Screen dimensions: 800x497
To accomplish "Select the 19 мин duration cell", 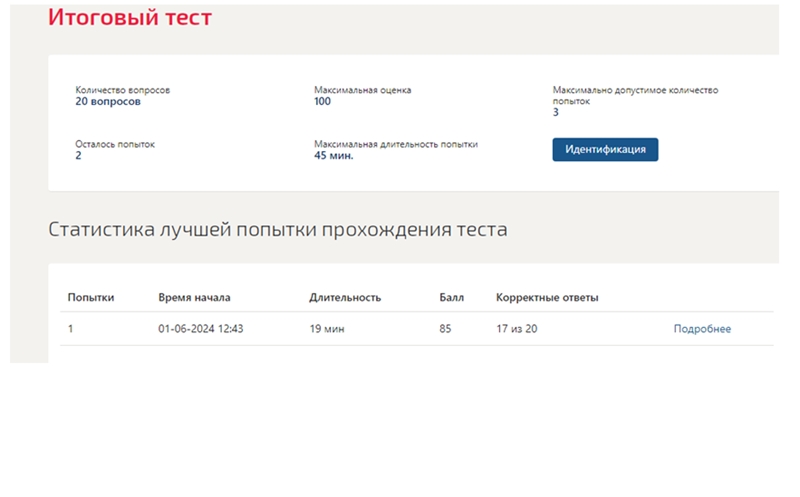I will 327,329.
